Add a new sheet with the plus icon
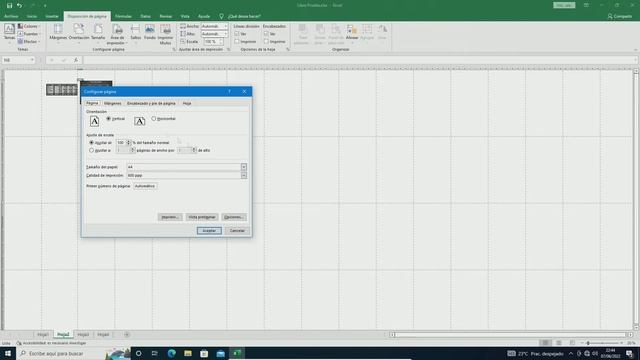This screenshot has height=360, width=640. coord(127,335)
